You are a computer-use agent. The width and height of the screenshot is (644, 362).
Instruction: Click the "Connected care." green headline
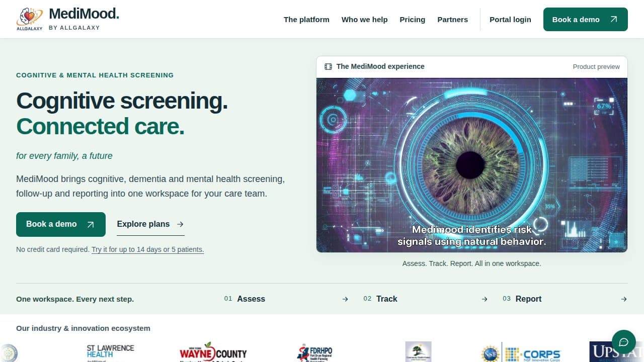click(100, 126)
